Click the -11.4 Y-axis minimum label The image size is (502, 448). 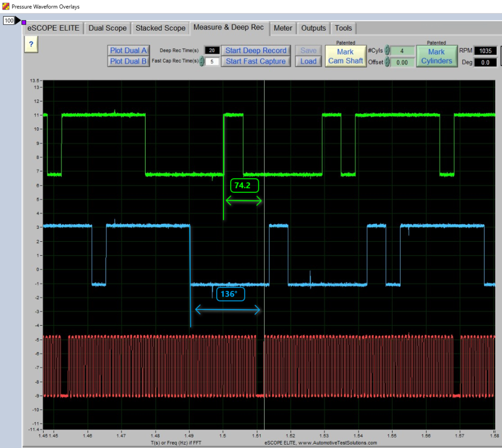[x=34, y=429]
